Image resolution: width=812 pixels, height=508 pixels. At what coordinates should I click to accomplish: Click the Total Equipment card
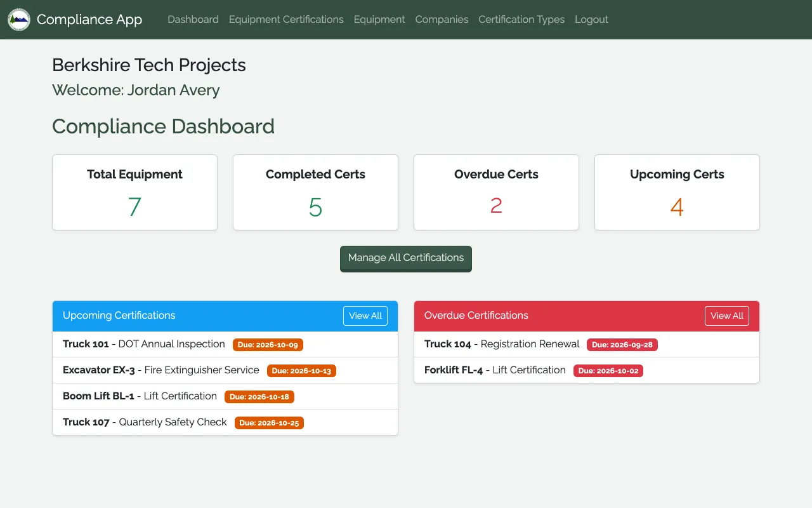[134, 192]
